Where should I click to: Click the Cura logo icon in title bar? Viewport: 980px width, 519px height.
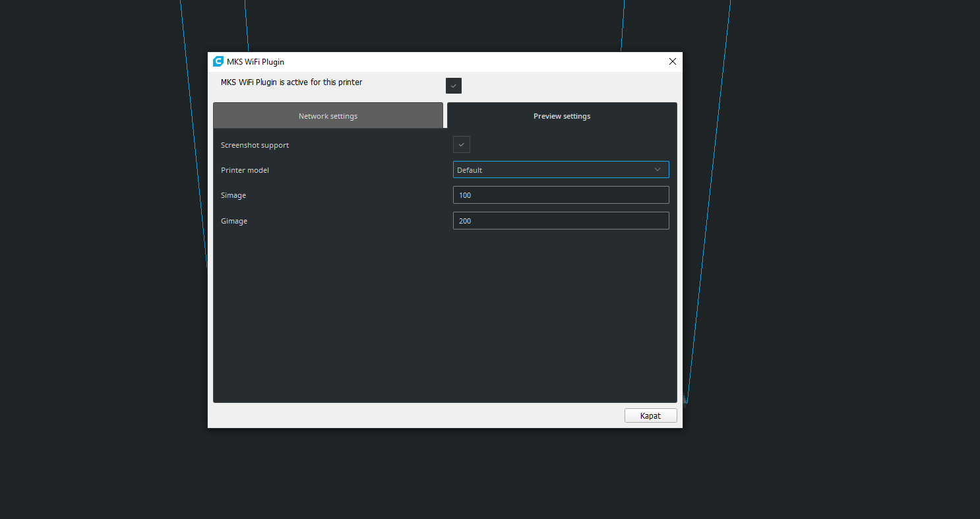pyautogui.click(x=218, y=61)
